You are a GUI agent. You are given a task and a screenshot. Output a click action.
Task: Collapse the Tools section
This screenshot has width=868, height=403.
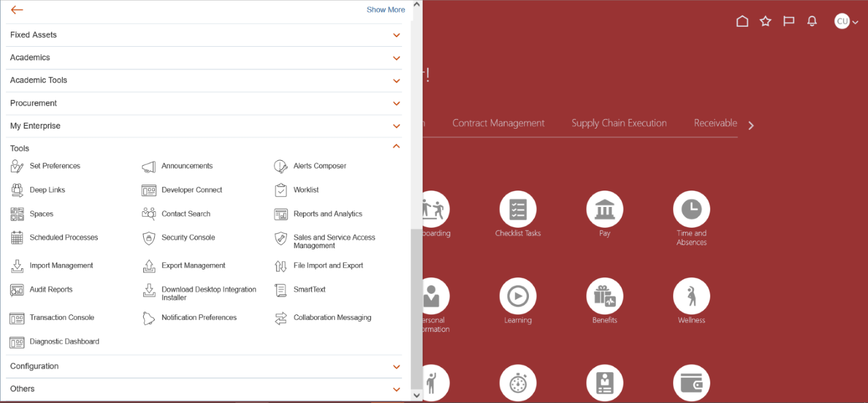click(x=396, y=147)
